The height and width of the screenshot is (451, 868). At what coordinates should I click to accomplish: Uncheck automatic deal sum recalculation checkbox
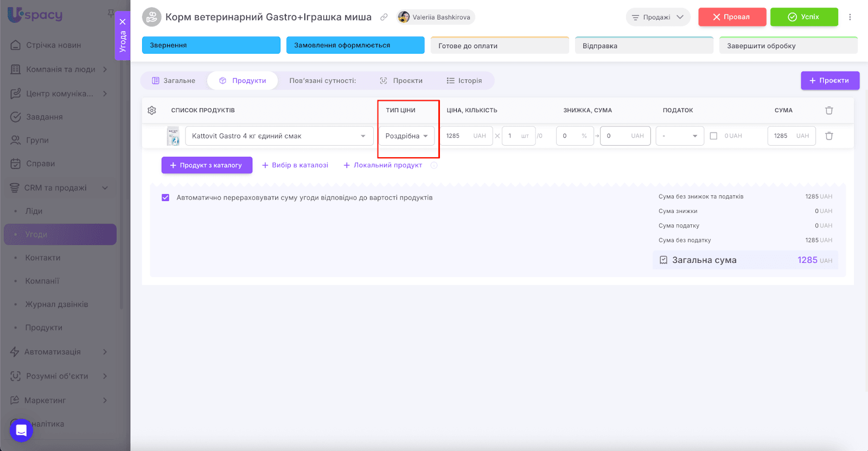165,198
